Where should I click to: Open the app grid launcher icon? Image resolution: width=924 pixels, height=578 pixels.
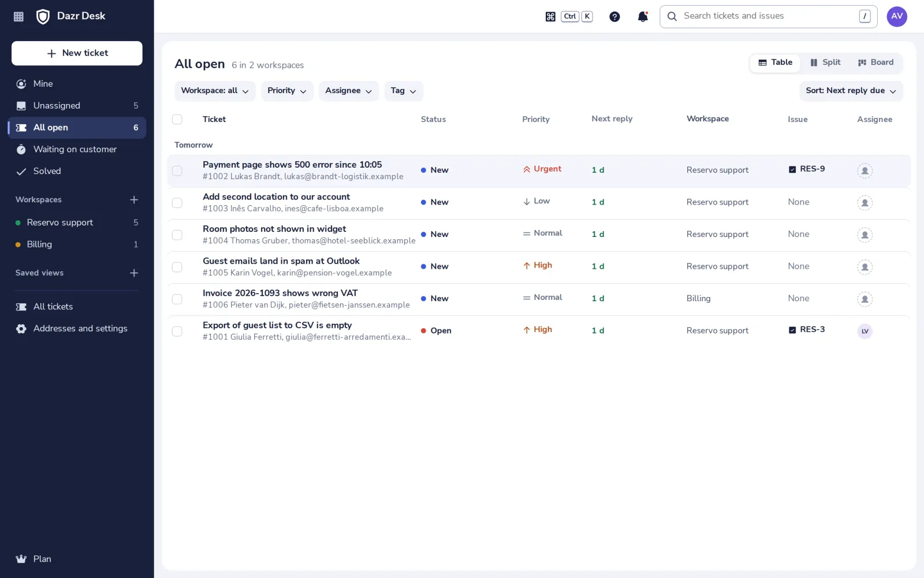coord(18,16)
